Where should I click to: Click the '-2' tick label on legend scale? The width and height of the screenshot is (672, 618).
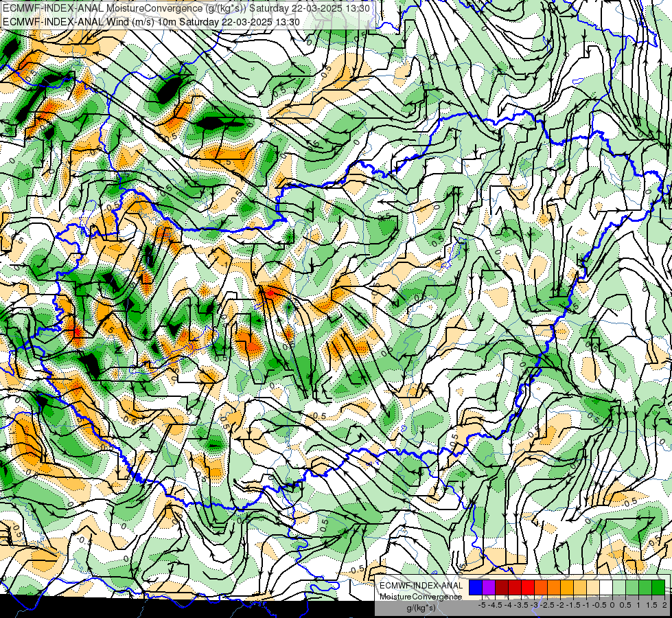click(561, 605)
